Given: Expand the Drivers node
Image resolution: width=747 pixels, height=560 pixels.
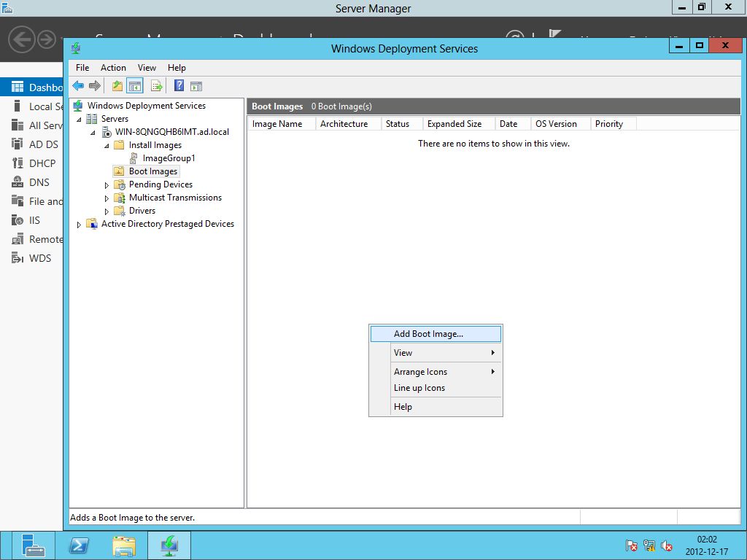Looking at the screenshot, I should [x=107, y=211].
